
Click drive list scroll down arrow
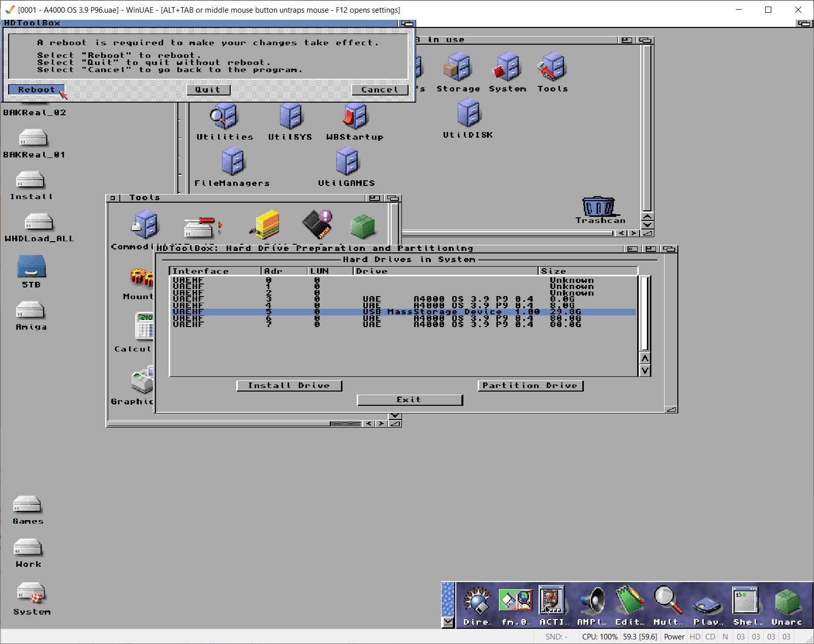pos(645,370)
